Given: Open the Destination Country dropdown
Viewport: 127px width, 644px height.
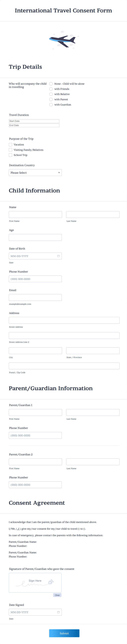Looking at the screenshot, I should coord(35,173).
